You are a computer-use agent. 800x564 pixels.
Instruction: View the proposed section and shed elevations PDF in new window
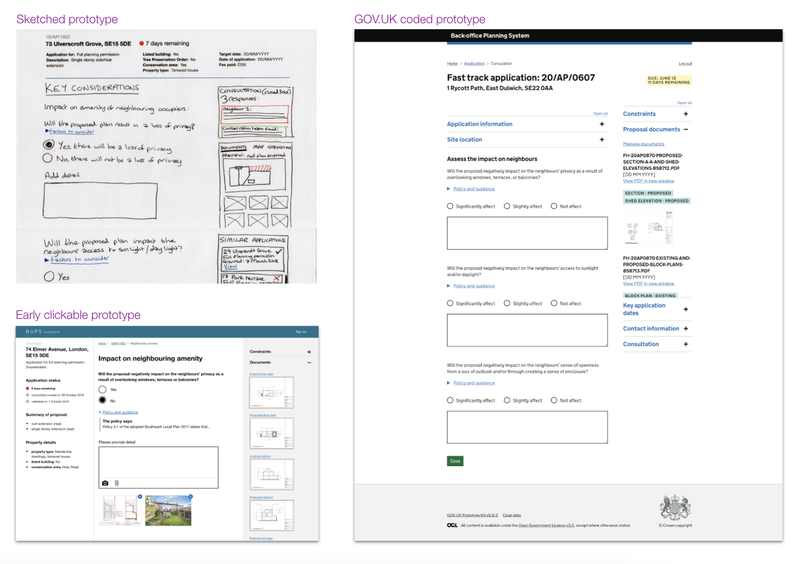click(648, 181)
